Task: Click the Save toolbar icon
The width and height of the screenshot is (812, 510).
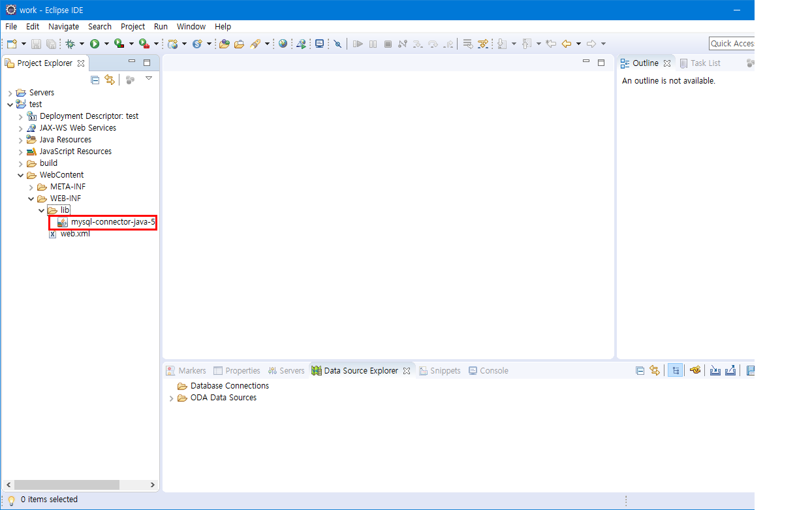Action: [x=37, y=44]
